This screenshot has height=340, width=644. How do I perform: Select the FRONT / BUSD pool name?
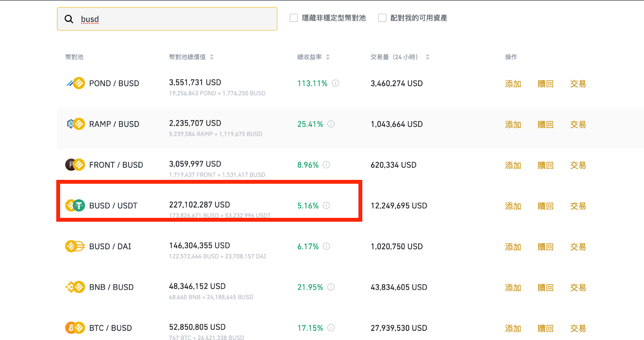pos(116,165)
